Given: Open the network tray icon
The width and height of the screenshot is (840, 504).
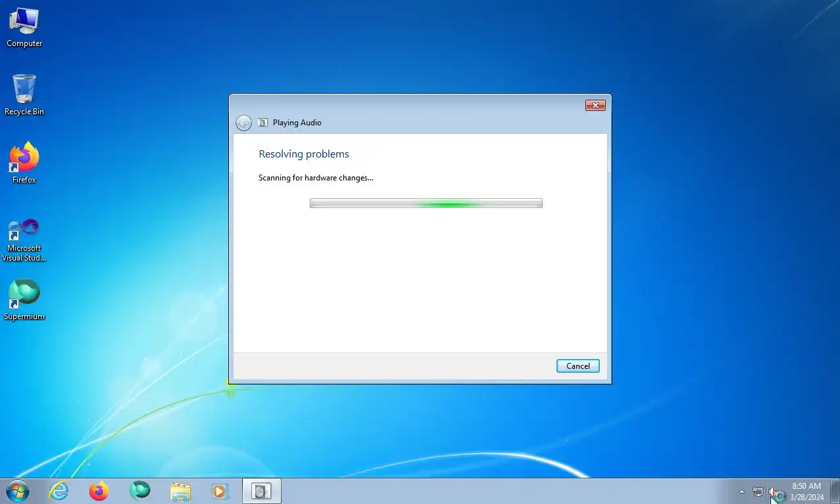Looking at the screenshot, I should [x=758, y=492].
